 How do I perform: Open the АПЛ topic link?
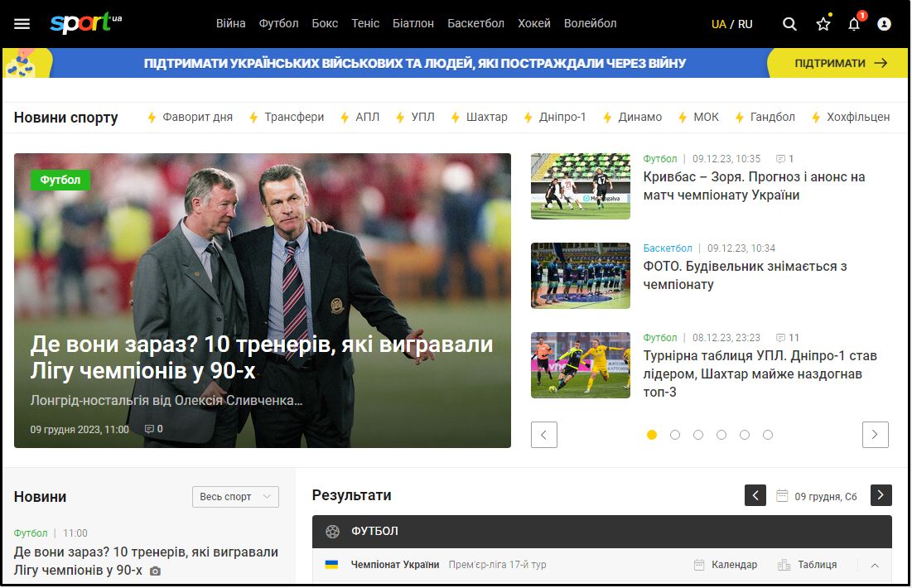point(367,117)
